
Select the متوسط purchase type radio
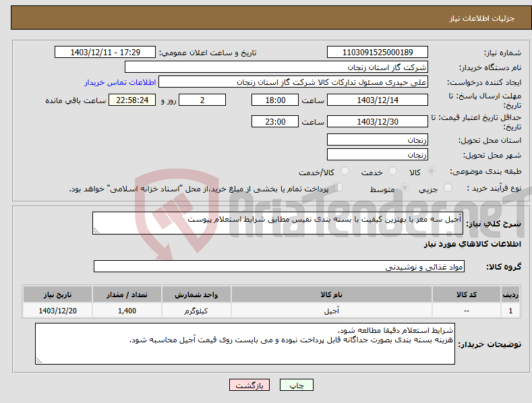pos(405,187)
